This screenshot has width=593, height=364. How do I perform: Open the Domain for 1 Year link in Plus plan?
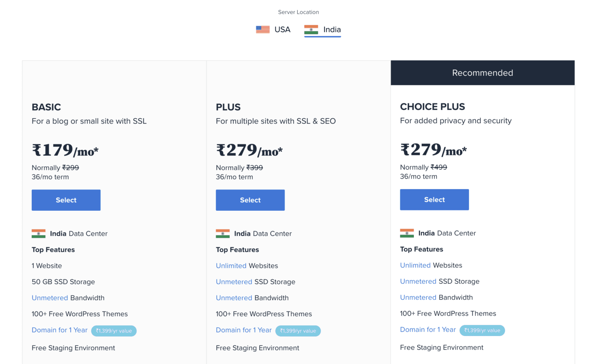point(244,330)
